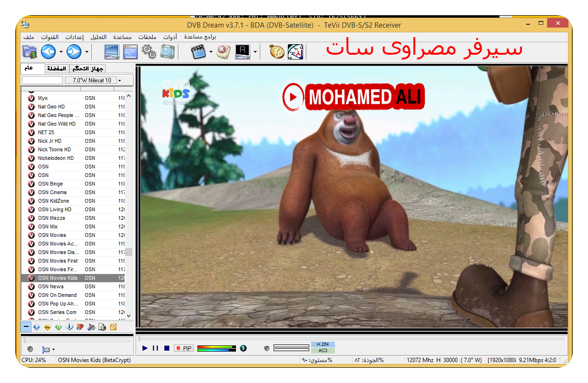The image size is (588, 383).
Task: Select the NET 25 channel
Action: tap(73, 132)
